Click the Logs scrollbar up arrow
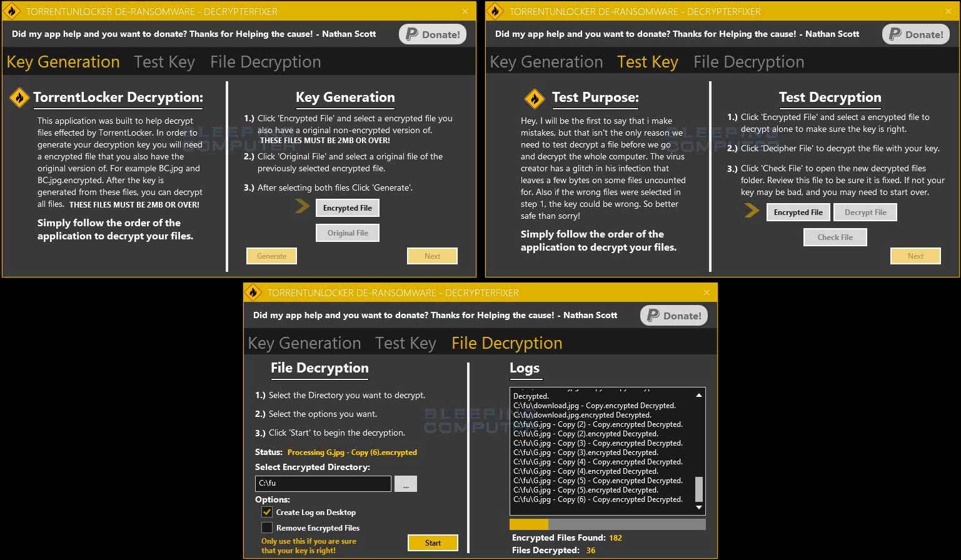 click(x=699, y=395)
